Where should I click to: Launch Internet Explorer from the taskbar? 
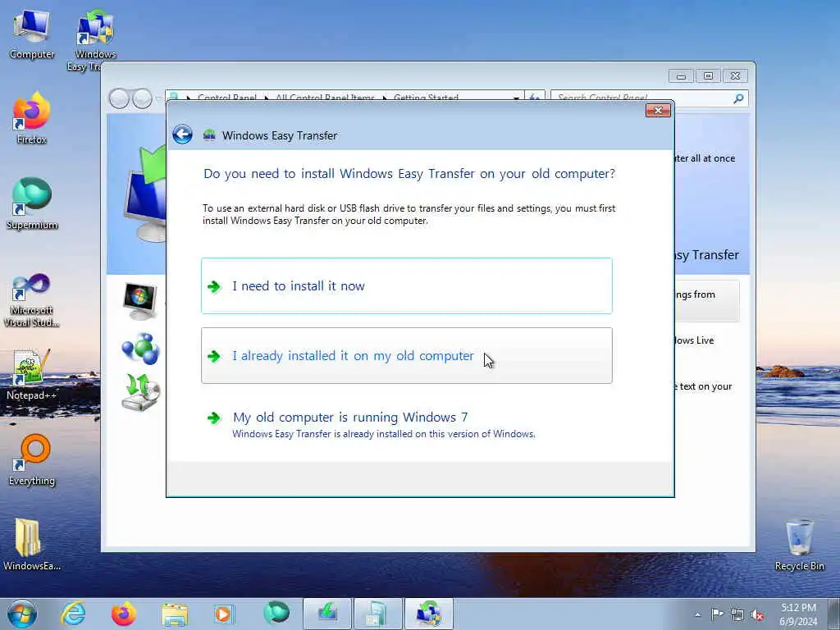point(73,614)
